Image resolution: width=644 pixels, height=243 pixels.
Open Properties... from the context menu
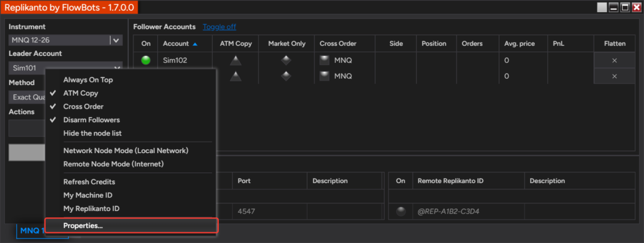coord(131,226)
